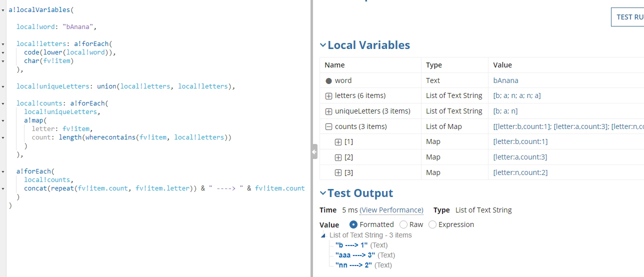Viewport: 644px width, 277px height.
Task: Select the Expression radio button
Action: tap(432, 224)
